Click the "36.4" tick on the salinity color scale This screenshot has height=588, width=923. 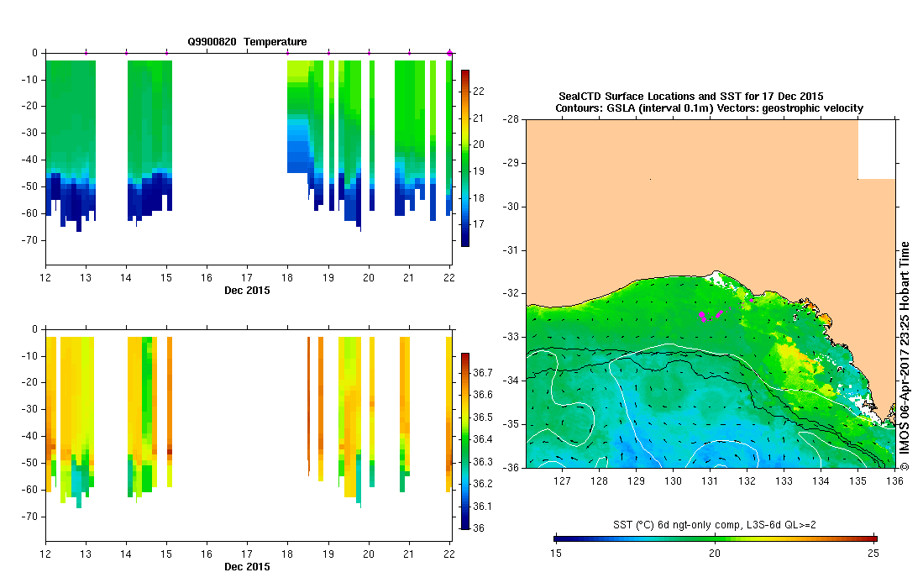click(x=483, y=439)
